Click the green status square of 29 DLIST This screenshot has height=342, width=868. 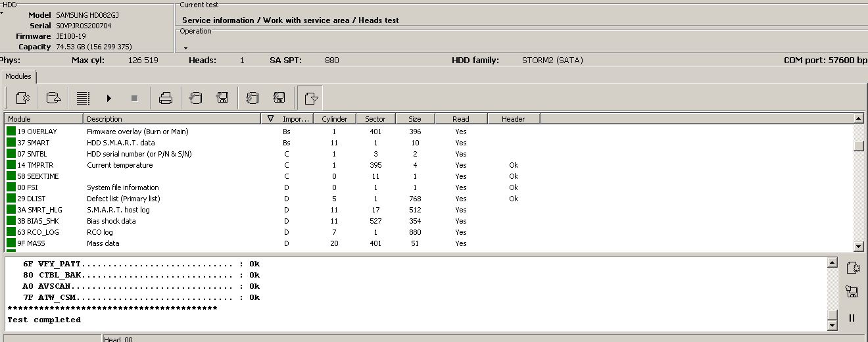11,199
